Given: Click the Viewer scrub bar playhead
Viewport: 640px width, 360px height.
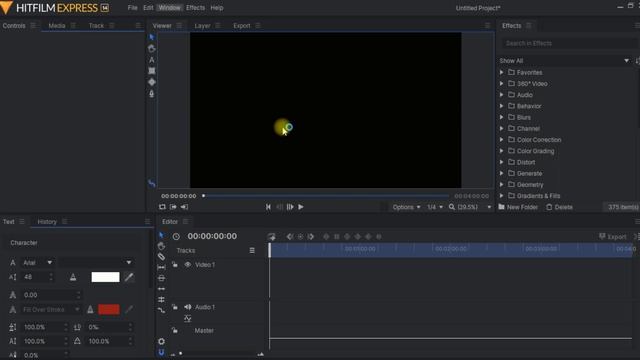Looking at the screenshot, I should (203, 196).
